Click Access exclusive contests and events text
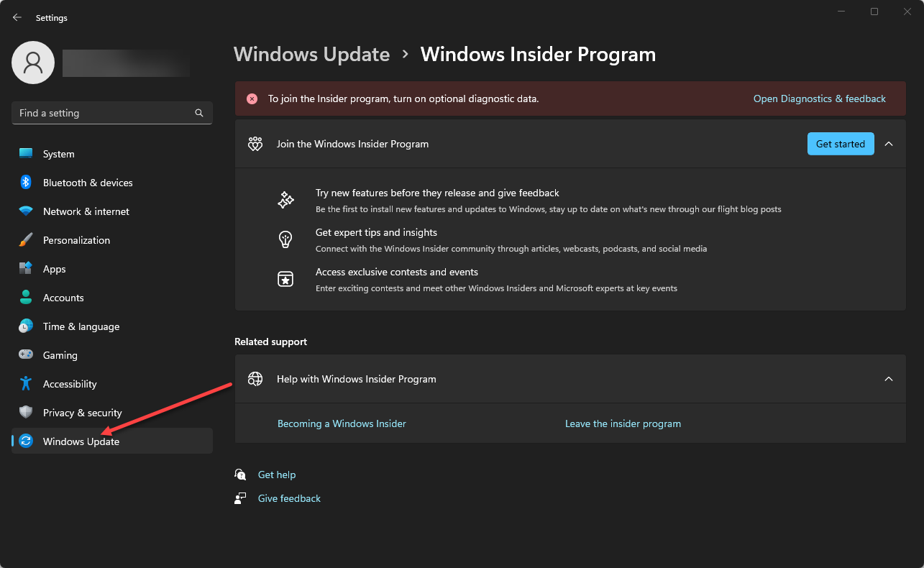The width and height of the screenshot is (924, 568). point(397,272)
